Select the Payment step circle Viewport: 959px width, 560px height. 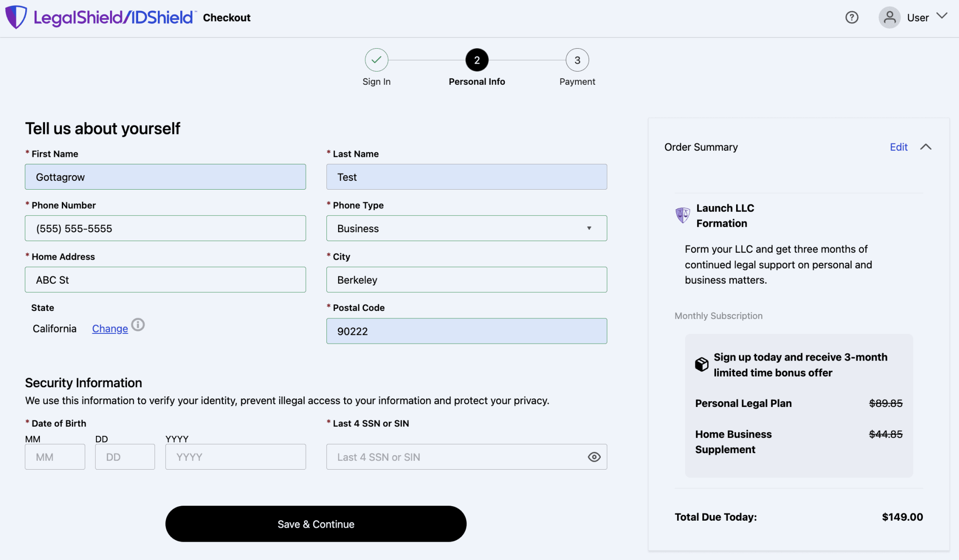577,60
